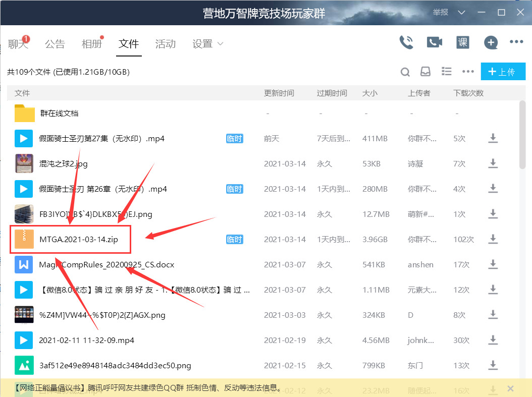Image resolution: width=532 pixels, height=397 pixels.
Task: Sort files by 大小 column
Action: (x=370, y=93)
